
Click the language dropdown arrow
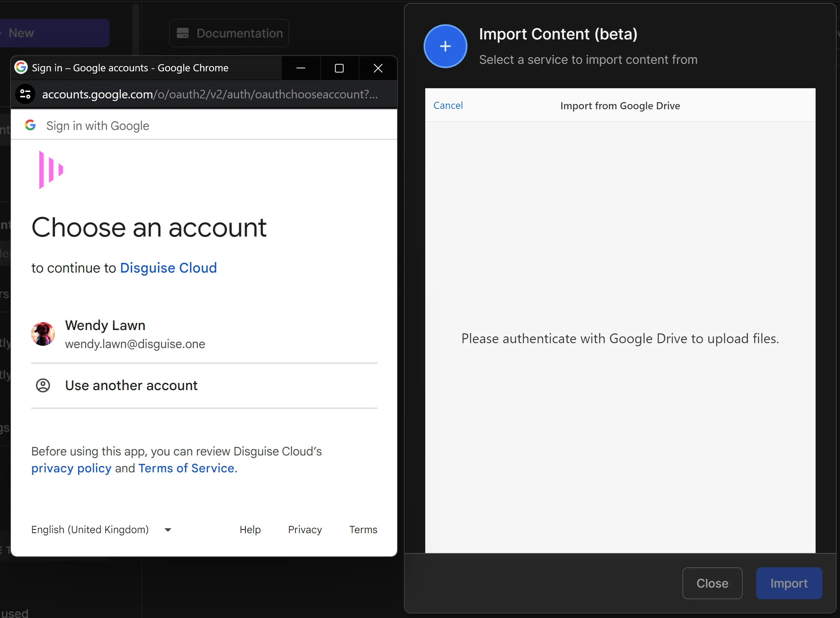click(x=168, y=530)
